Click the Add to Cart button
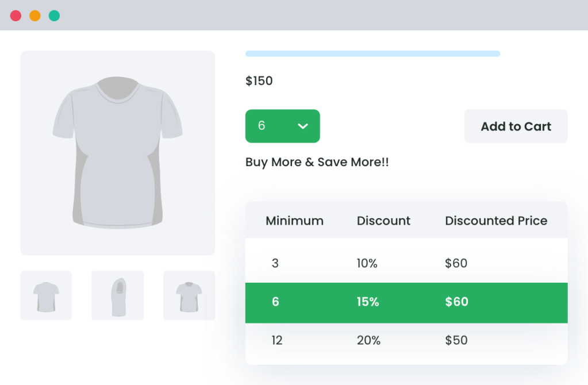Screen dimensions: 588x385 click(516, 126)
